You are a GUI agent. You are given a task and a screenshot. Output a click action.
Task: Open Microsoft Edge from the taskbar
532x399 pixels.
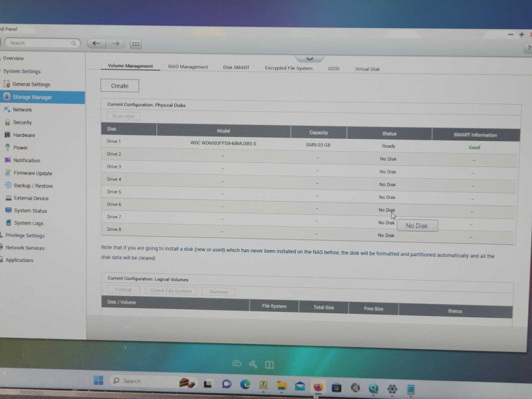(x=245, y=384)
